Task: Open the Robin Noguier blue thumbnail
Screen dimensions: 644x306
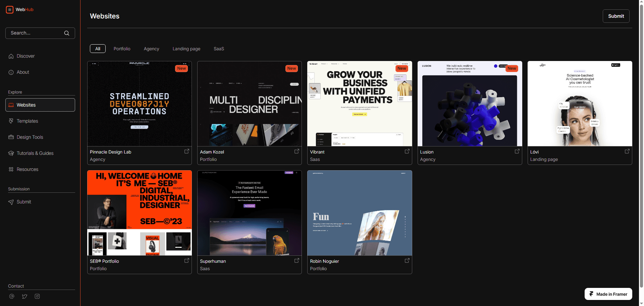Action: 360,213
